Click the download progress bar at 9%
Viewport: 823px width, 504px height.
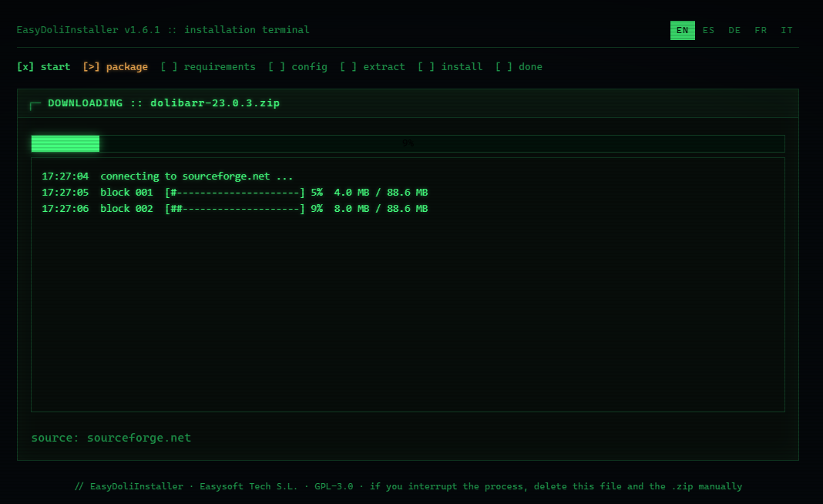pos(408,143)
